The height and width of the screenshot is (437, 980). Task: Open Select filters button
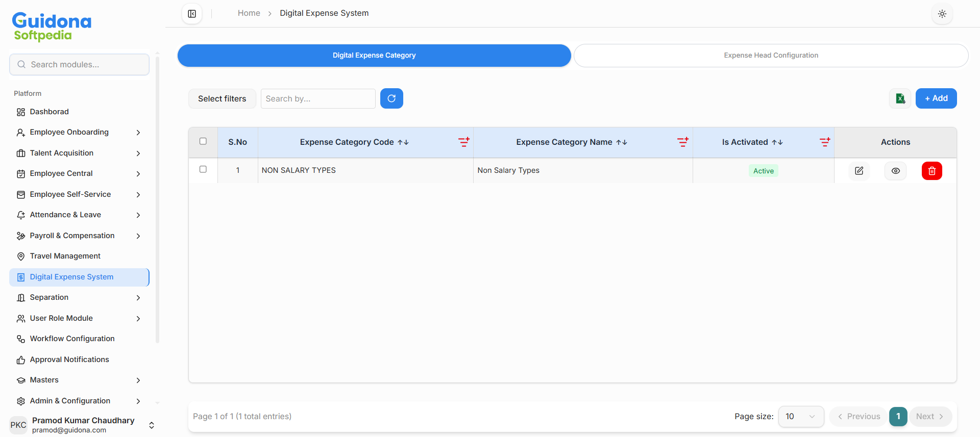click(x=222, y=99)
